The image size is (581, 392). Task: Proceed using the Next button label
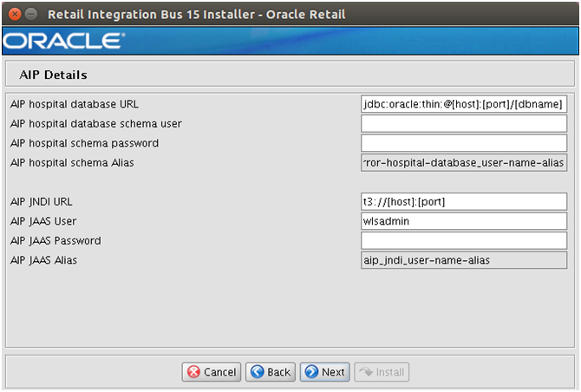tap(333, 372)
